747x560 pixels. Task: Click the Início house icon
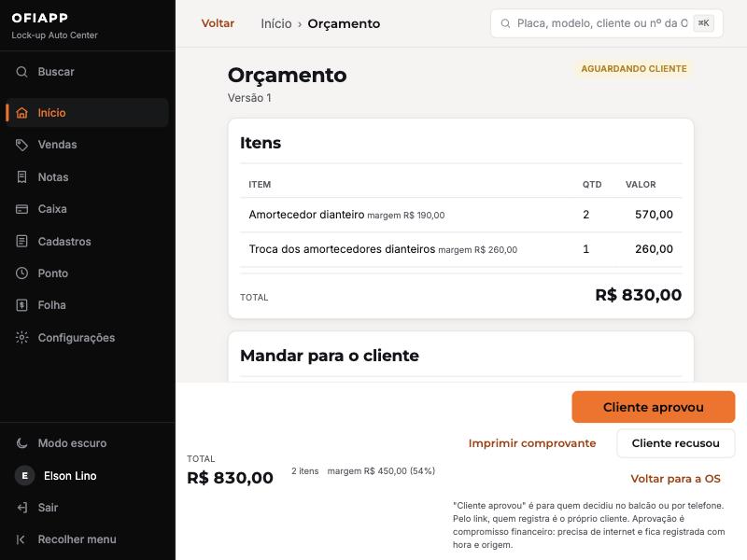[21, 113]
